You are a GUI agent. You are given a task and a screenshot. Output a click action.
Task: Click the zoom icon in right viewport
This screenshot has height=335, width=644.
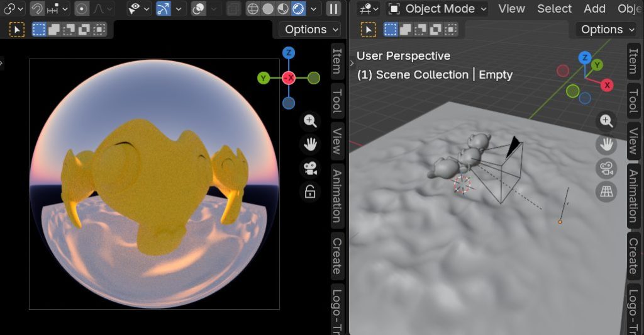pos(606,121)
